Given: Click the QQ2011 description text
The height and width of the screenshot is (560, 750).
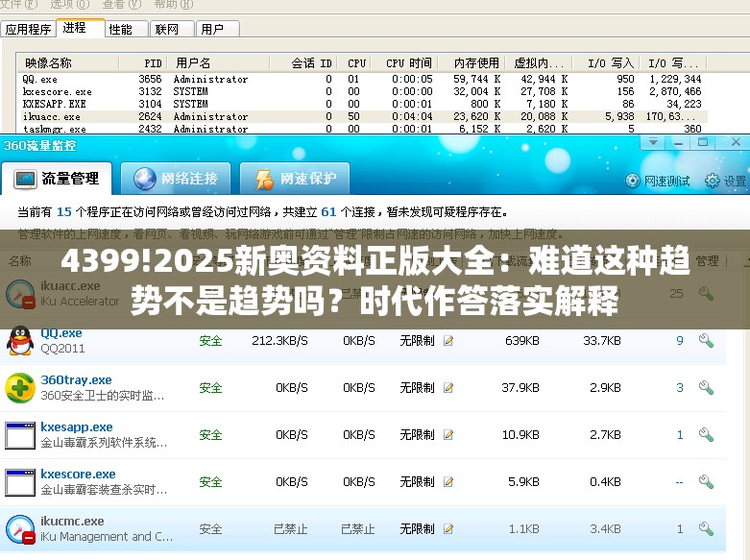Looking at the screenshot, I should (62, 349).
